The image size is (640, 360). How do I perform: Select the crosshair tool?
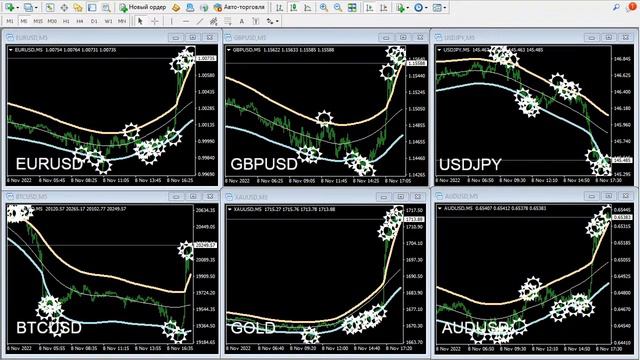[x=155, y=21]
